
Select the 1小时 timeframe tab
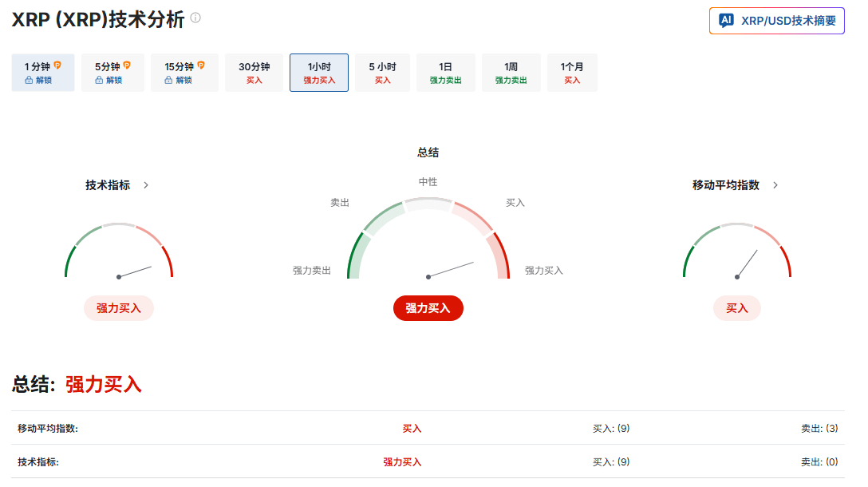(319, 73)
